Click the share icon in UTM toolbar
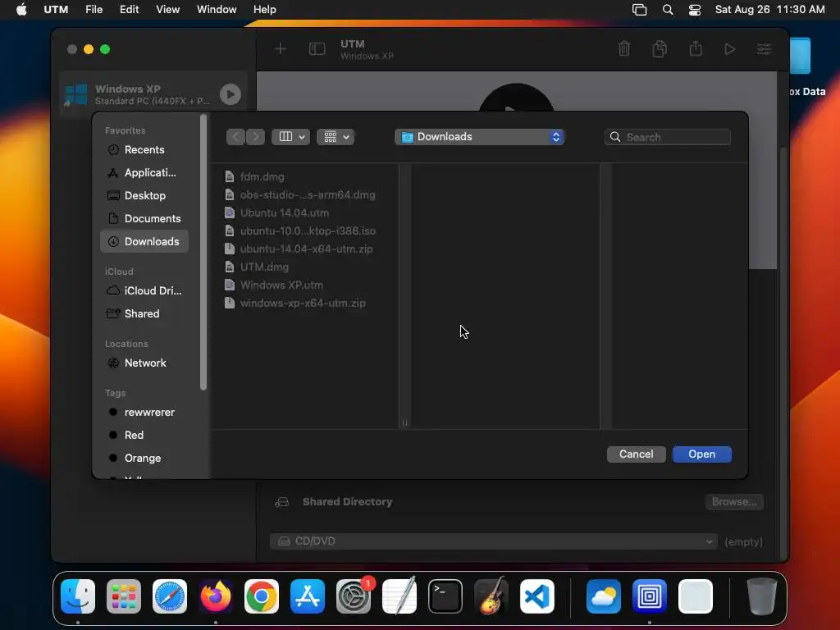The image size is (840, 630). click(x=696, y=48)
